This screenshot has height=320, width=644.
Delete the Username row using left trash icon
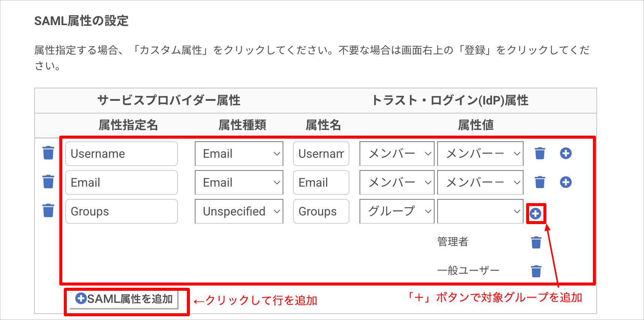click(48, 153)
